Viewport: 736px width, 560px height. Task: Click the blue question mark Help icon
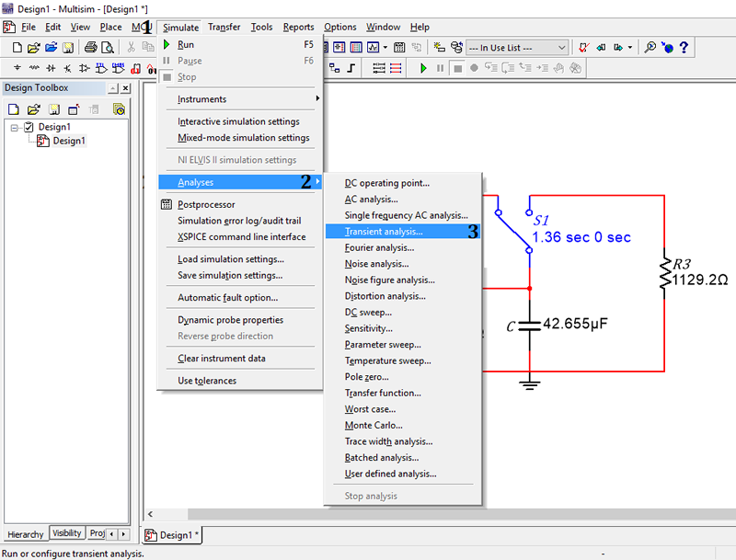pyautogui.click(x=684, y=48)
